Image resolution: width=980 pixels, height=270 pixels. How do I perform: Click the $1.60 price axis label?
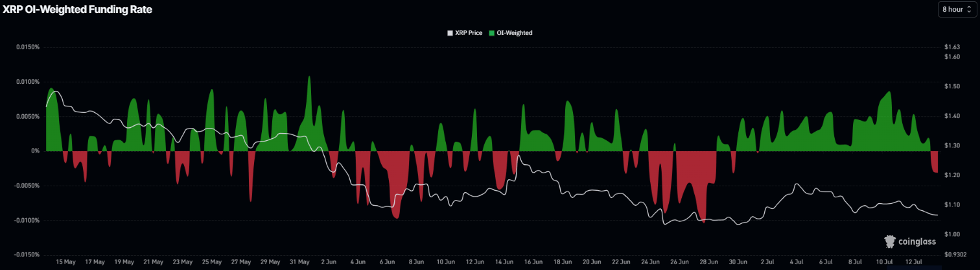pos(952,57)
